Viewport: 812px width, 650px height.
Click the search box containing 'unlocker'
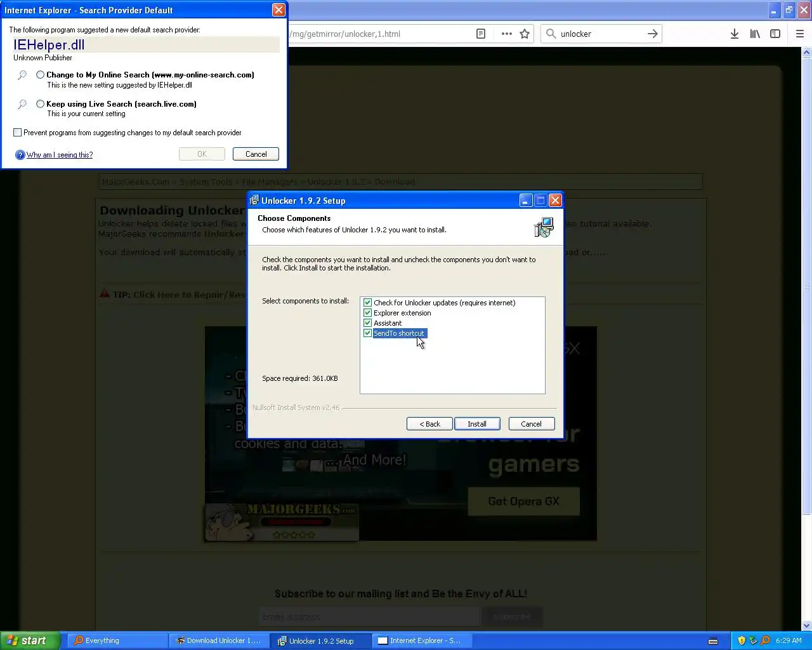[x=600, y=34]
